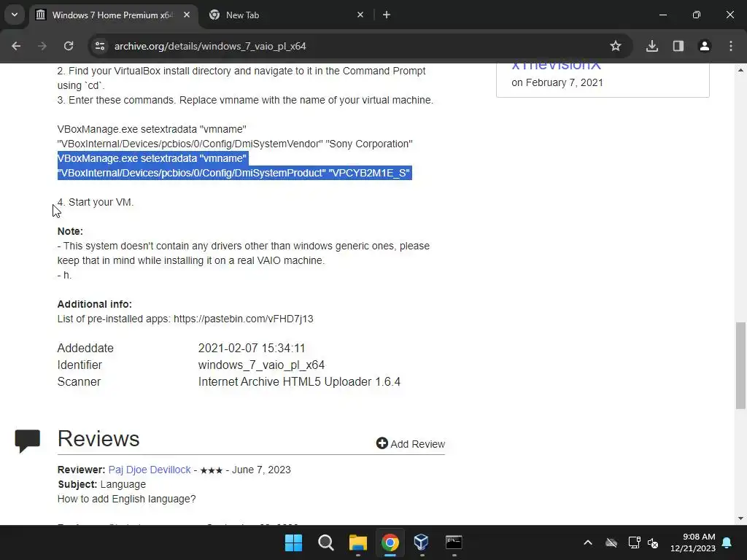This screenshot has height=560, width=747.
Task: Open the Command Prompt taskbar icon
Action: tap(454, 542)
